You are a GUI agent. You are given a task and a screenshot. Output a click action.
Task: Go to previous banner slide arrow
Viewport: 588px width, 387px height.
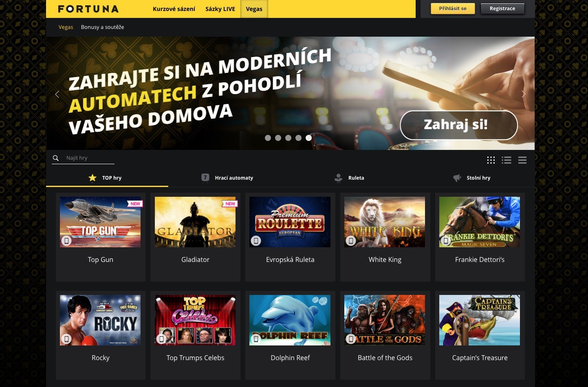pos(57,94)
